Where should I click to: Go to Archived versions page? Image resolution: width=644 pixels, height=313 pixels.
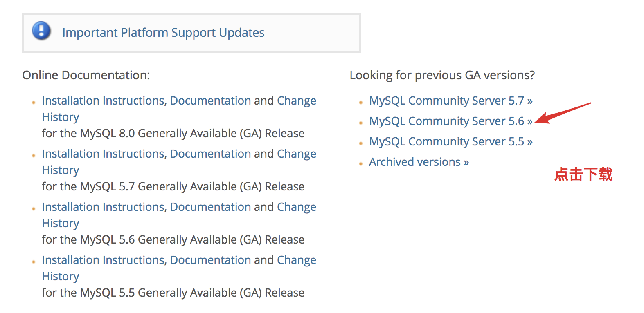coord(419,162)
